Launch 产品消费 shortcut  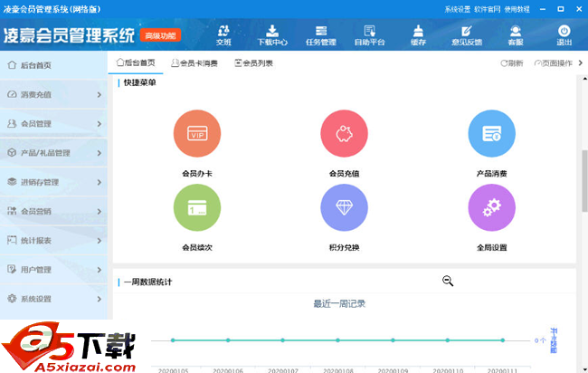(x=491, y=134)
